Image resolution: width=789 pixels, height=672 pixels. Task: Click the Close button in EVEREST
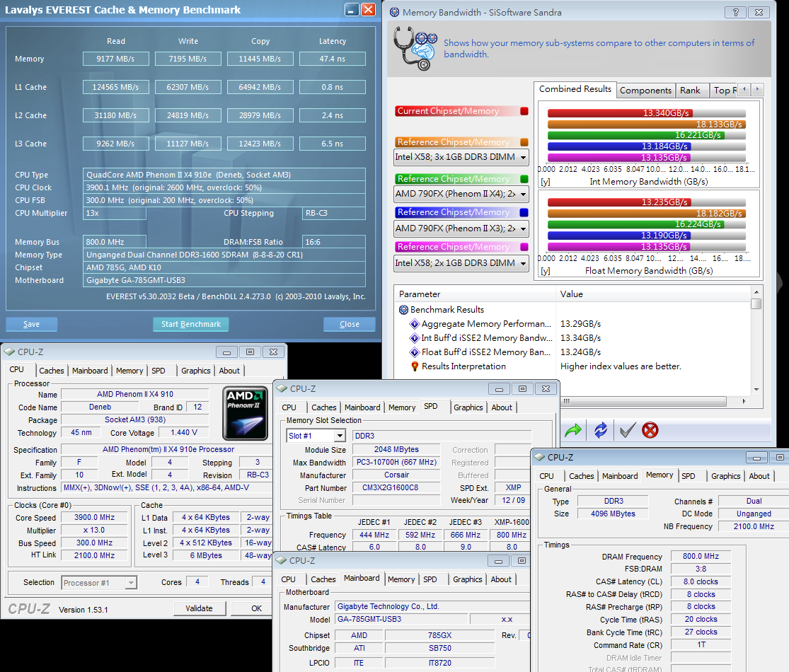(350, 325)
